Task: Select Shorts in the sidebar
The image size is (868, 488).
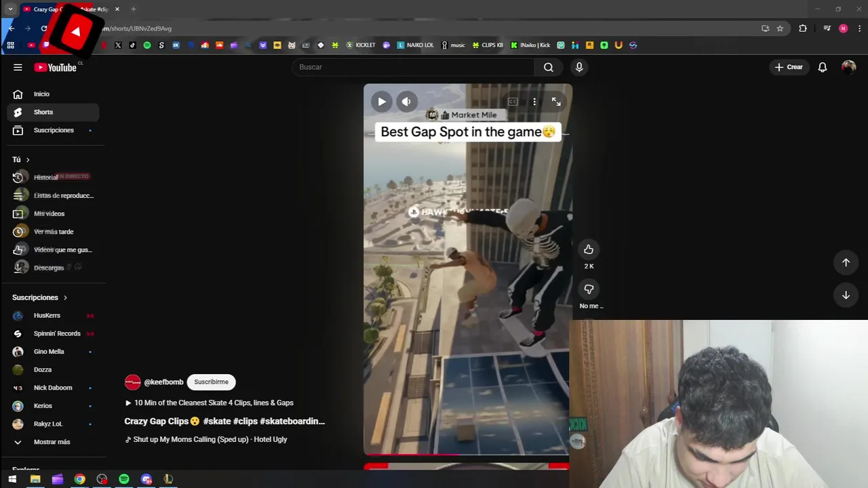Action: pos(53,112)
